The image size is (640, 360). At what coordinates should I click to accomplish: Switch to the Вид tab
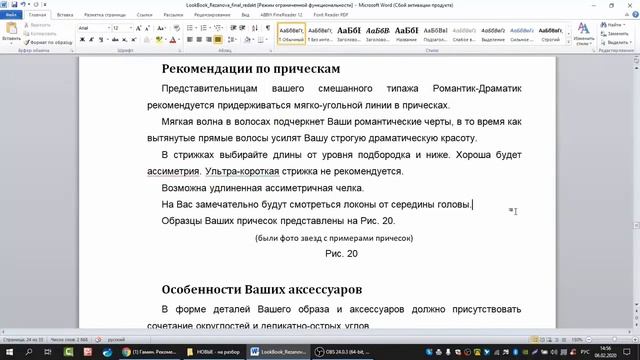(245, 15)
